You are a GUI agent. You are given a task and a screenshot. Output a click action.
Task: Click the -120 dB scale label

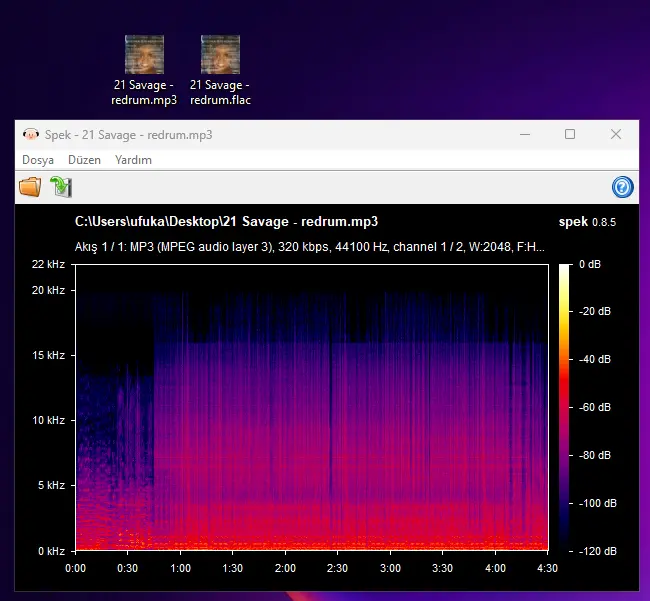point(597,551)
